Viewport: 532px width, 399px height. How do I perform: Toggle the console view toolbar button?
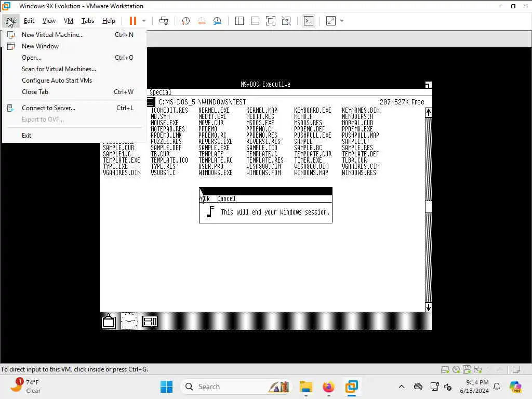click(x=308, y=21)
